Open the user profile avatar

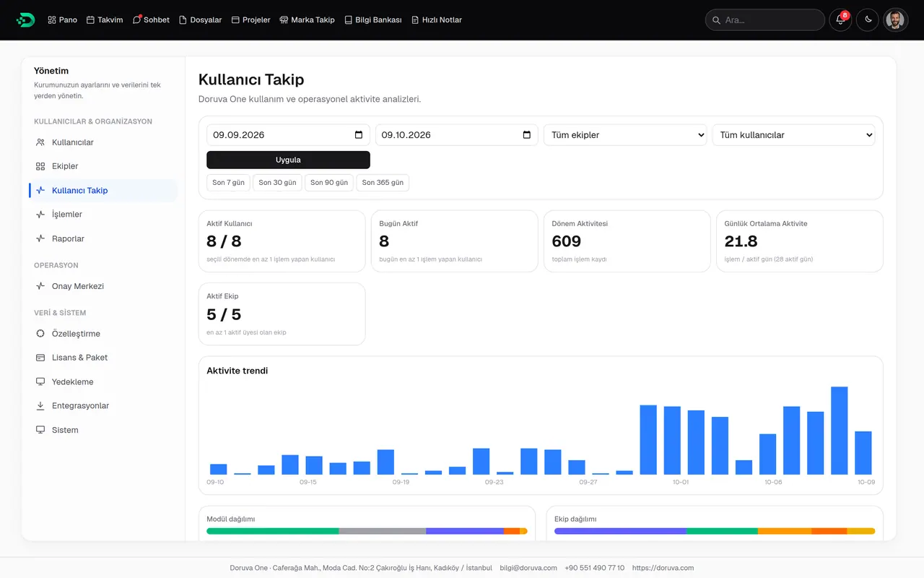click(895, 20)
